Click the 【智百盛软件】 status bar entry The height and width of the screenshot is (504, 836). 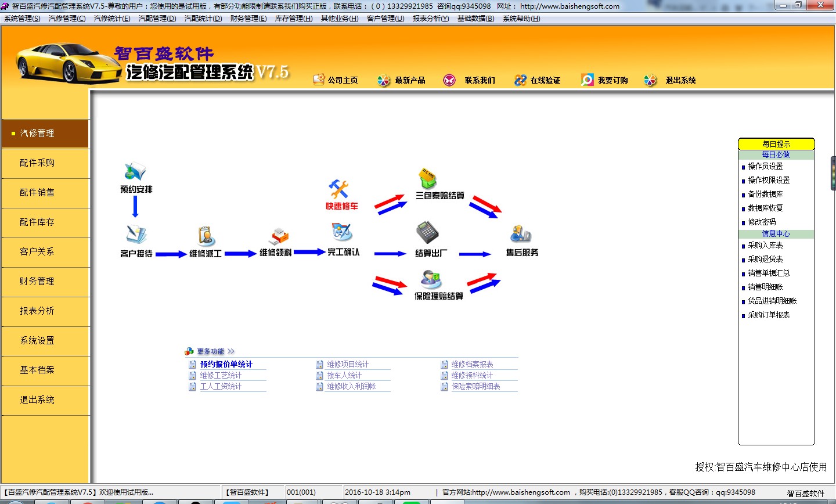(x=253, y=492)
